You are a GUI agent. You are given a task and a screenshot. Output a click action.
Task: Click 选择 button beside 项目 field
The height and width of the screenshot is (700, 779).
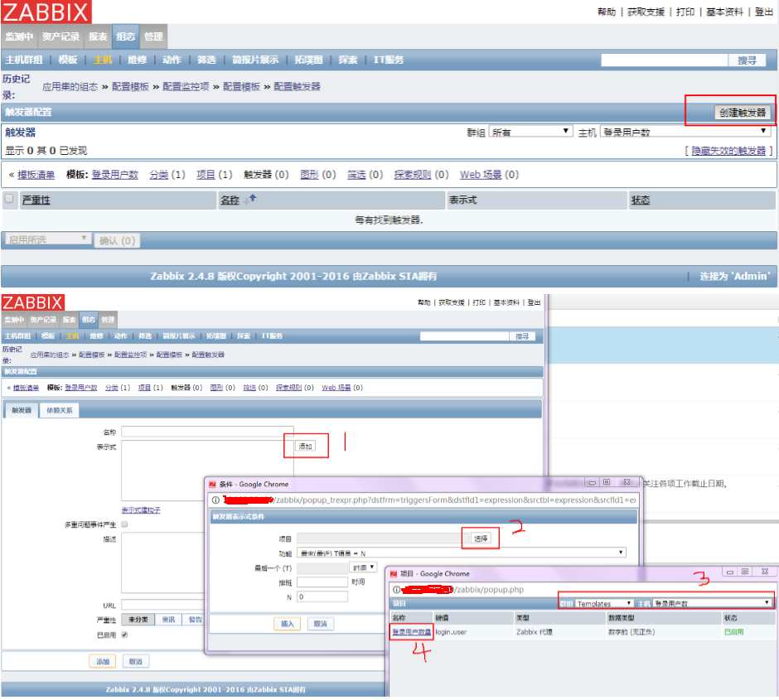click(481, 538)
